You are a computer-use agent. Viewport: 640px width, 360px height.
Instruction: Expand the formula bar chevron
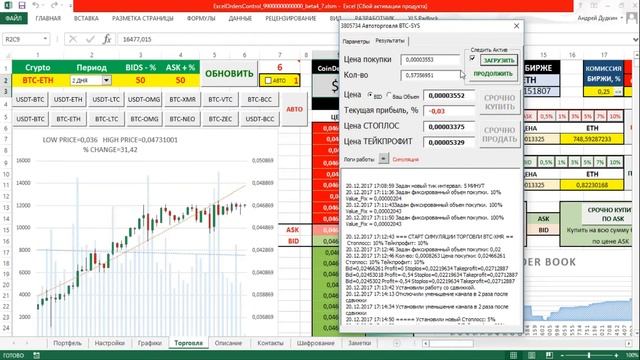pyautogui.click(x=636, y=40)
